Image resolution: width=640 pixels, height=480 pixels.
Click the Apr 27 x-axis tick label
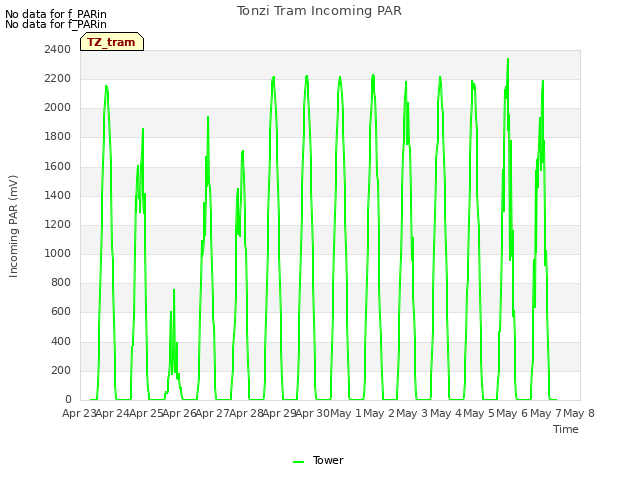coord(213,413)
